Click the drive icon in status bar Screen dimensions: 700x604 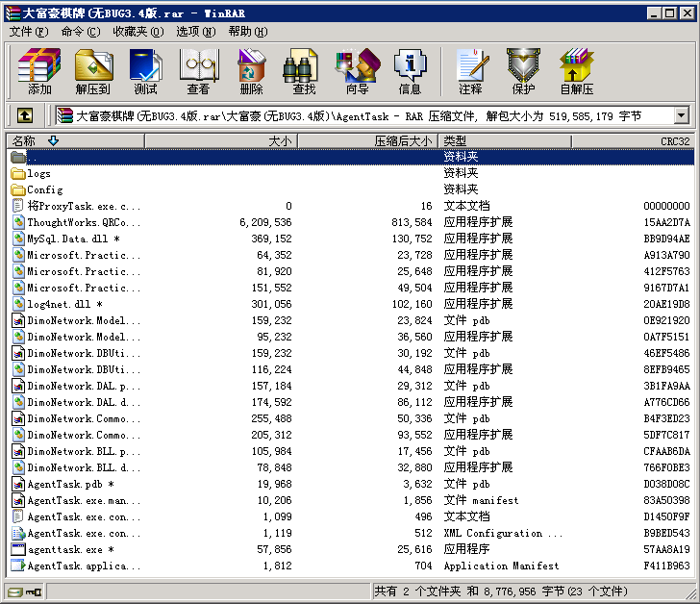14,591
